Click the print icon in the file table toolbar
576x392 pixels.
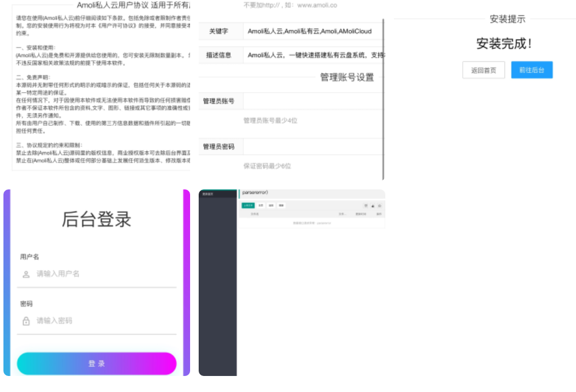pyautogui.click(x=379, y=205)
